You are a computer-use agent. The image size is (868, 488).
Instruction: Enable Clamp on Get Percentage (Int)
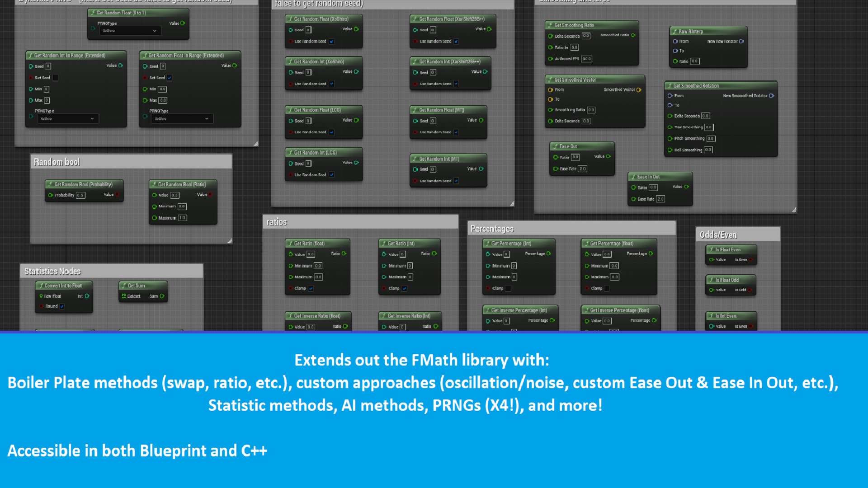[x=508, y=288]
